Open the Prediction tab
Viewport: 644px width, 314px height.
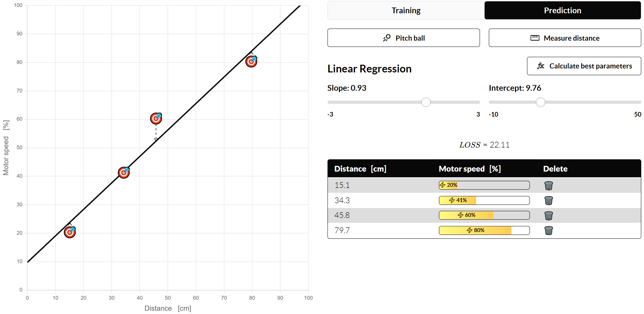tap(562, 11)
